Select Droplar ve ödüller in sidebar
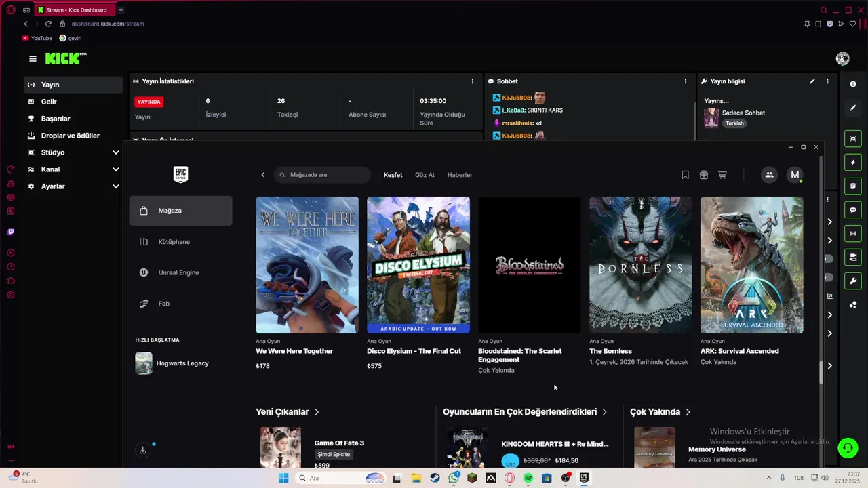Image resolution: width=868 pixels, height=488 pixels. [73, 136]
